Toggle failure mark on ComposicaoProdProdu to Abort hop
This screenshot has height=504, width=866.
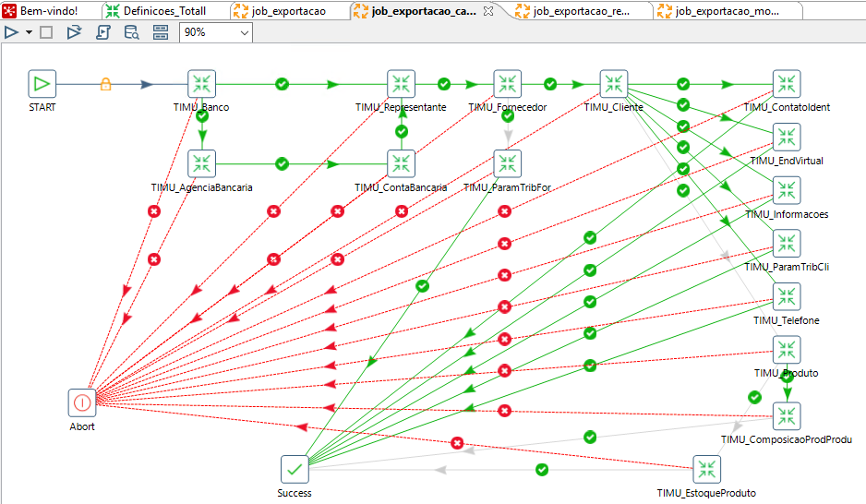tap(504, 411)
